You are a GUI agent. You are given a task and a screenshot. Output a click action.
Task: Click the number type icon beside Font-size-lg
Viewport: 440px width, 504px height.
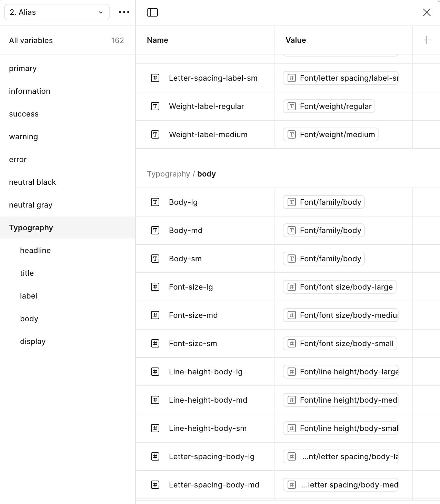(x=155, y=287)
